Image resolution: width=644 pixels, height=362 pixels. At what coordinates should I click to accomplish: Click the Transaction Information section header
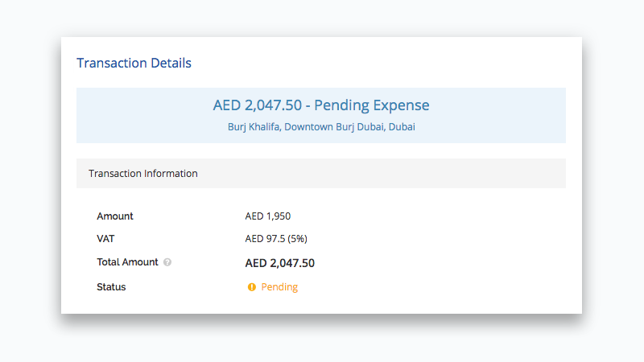(x=143, y=174)
